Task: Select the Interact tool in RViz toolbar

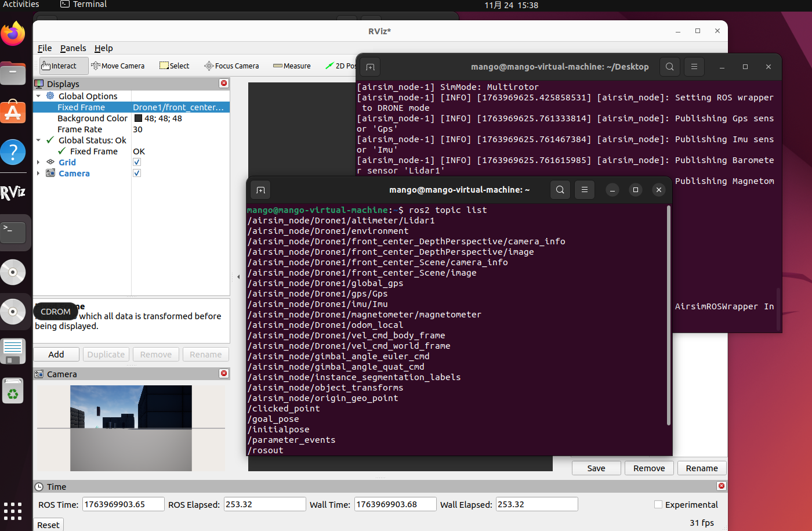Action: (64, 66)
